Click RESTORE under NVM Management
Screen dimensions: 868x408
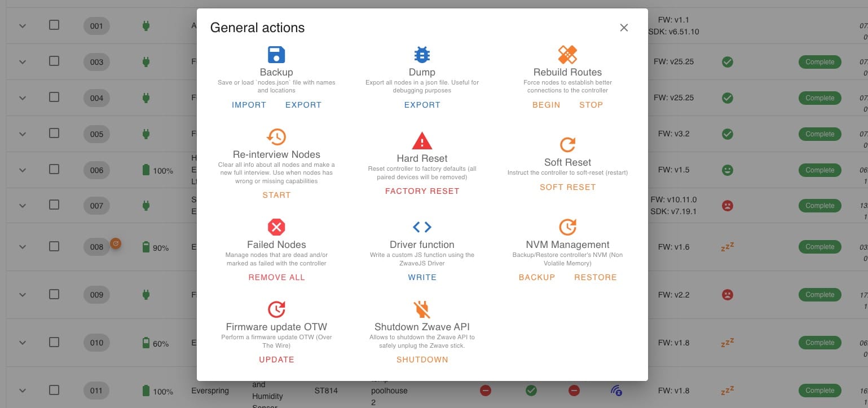tap(596, 277)
